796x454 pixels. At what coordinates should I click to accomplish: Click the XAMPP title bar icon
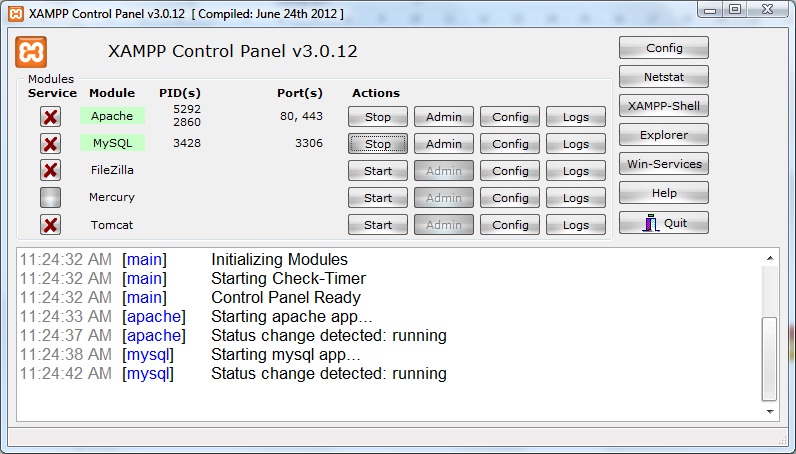point(16,14)
